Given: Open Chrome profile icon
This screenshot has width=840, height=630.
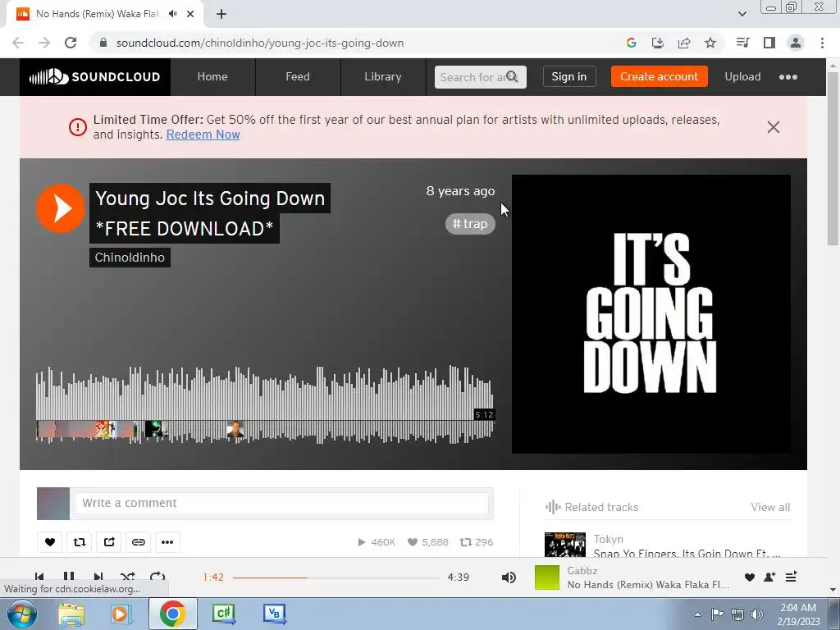Looking at the screenshot, I should (x=796, y=43).
